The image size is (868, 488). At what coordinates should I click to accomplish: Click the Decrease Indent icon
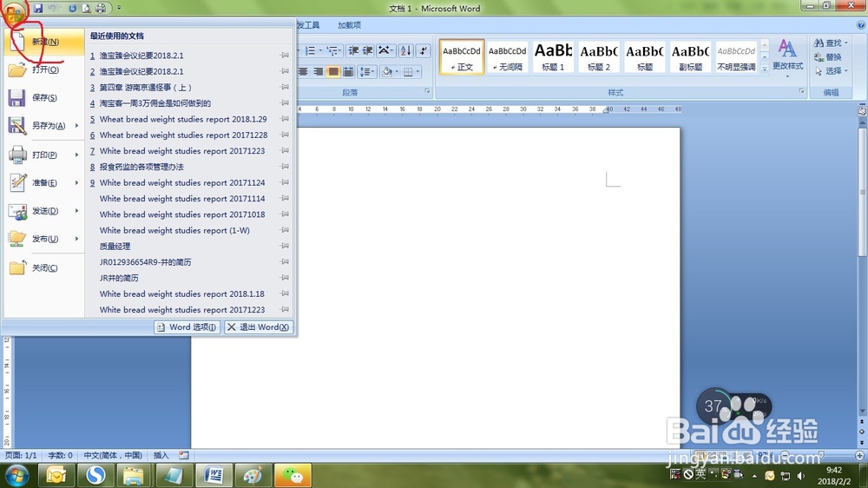pyautogui.click(x=353, y=51)
